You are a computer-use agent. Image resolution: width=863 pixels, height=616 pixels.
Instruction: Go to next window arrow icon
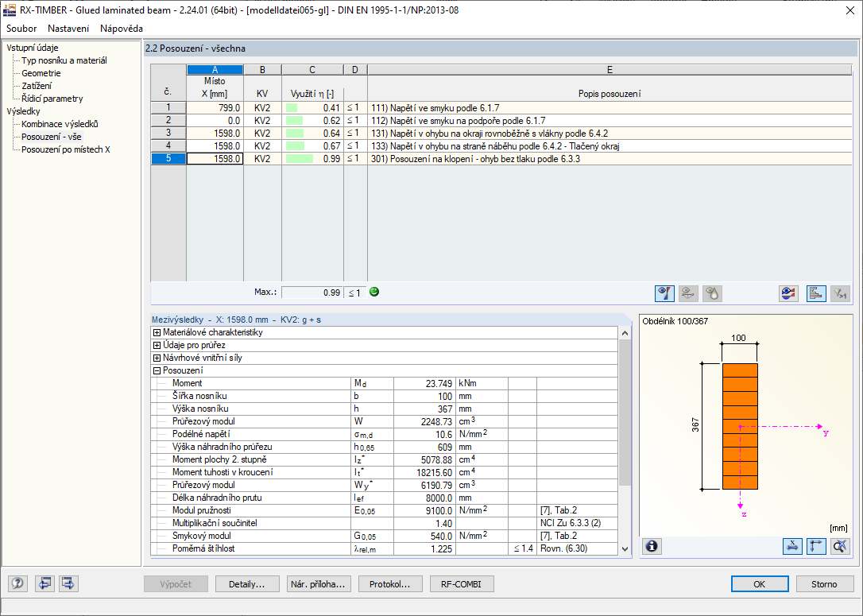click(69, 583)
